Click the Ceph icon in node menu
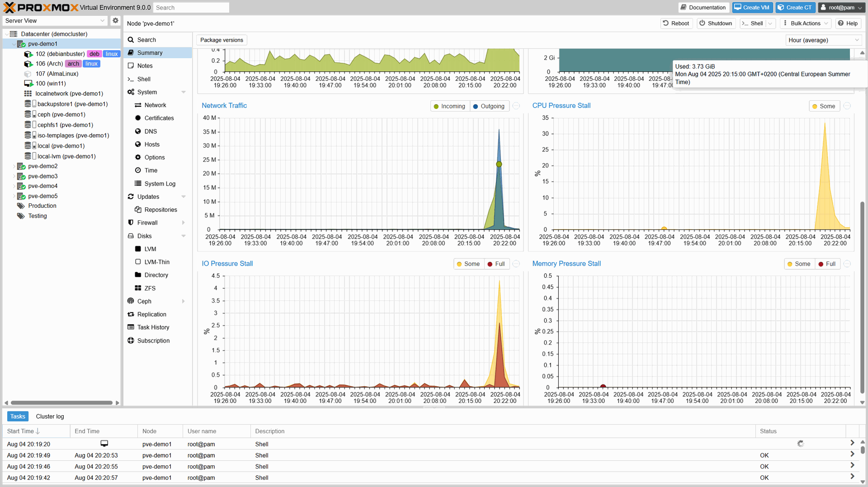 tap(131, 301)
